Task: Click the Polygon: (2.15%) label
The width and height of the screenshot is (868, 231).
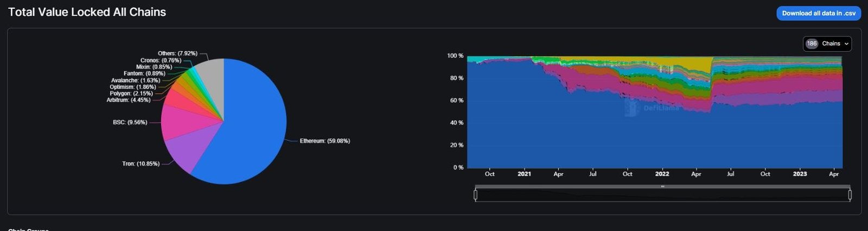Action: (131, 93)
